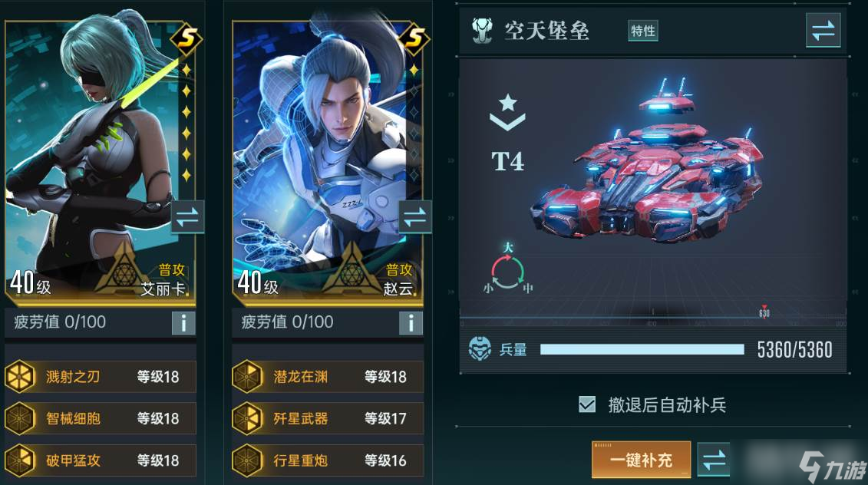
Task: Click the 兵量 troop progress bar
Action: [642, 349]
